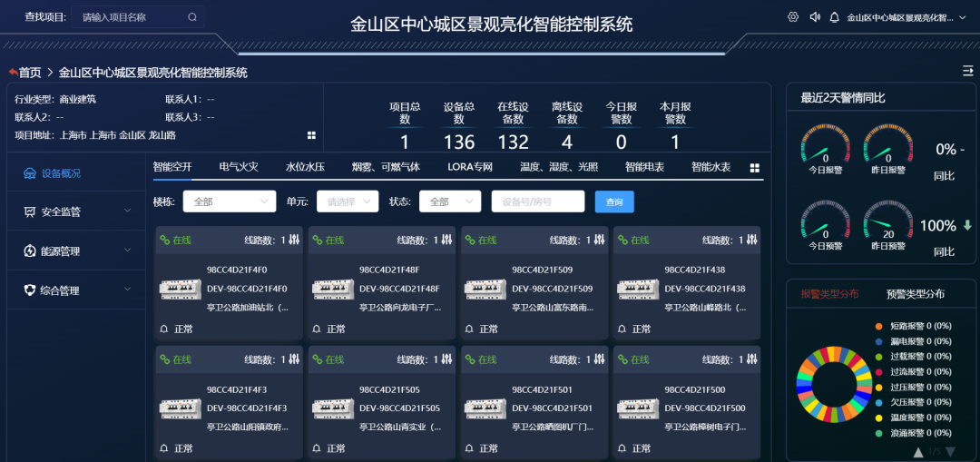
Task: Toggle 漏电报警 blue legend swatch
Action: coord(878,341)
